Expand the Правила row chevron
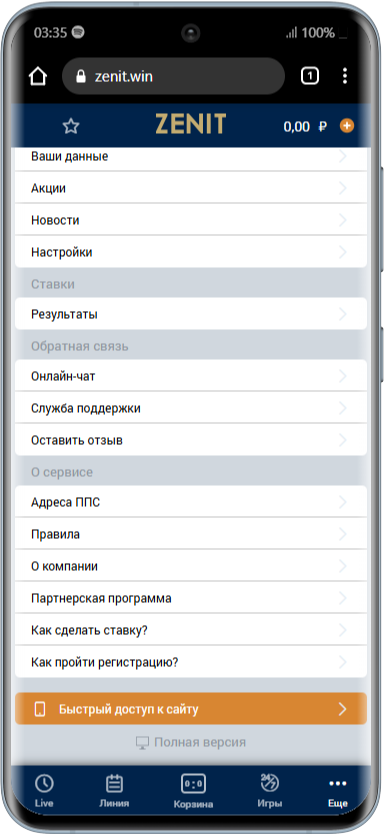 click(x=343, y=534)
